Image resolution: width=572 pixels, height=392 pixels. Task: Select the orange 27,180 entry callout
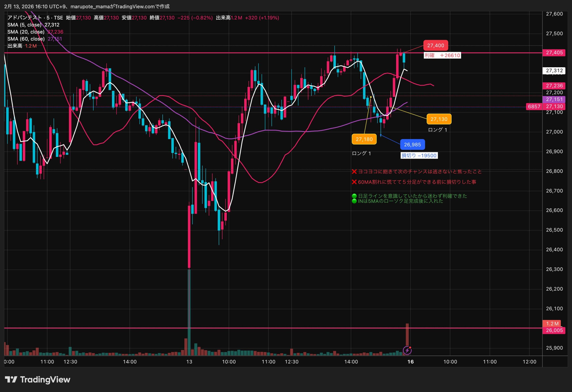point(364,139)
